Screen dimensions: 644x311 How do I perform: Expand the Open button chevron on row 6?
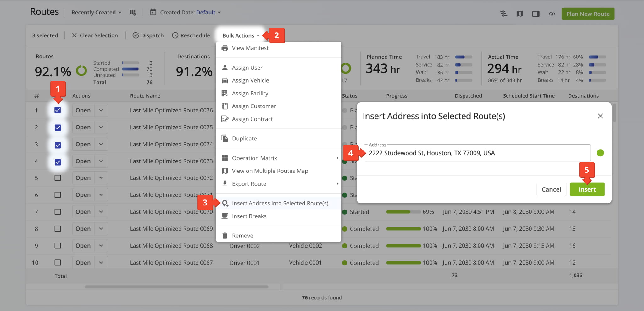click(101, 195)
